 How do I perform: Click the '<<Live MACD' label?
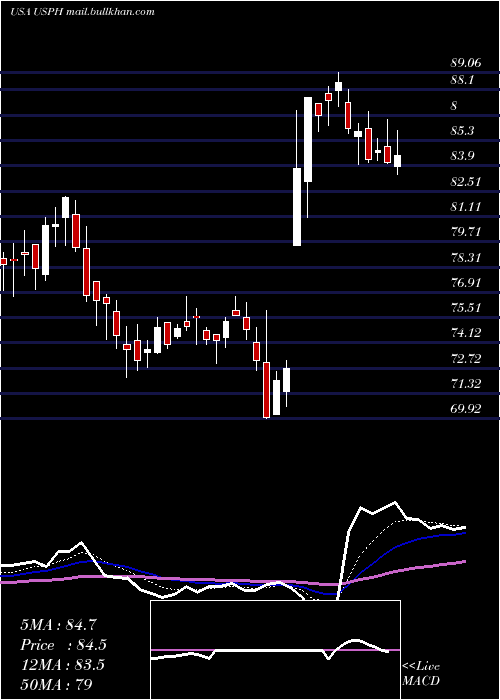tap(421, 674)
